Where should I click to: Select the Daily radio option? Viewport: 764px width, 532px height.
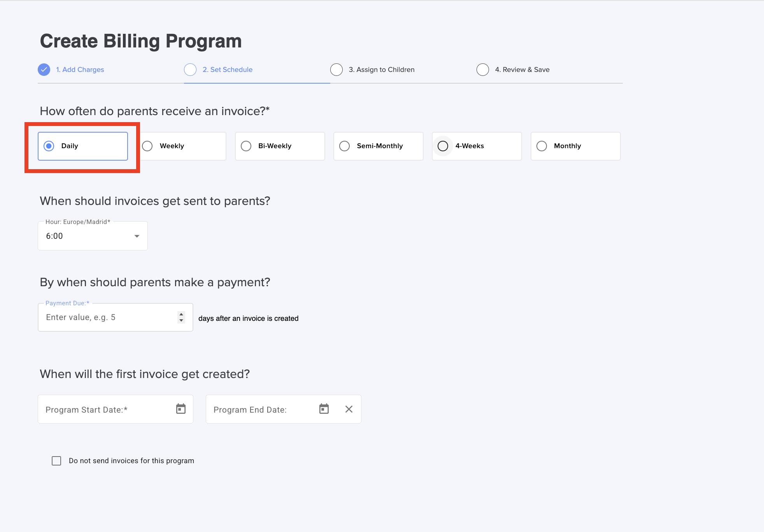(49, 146)
